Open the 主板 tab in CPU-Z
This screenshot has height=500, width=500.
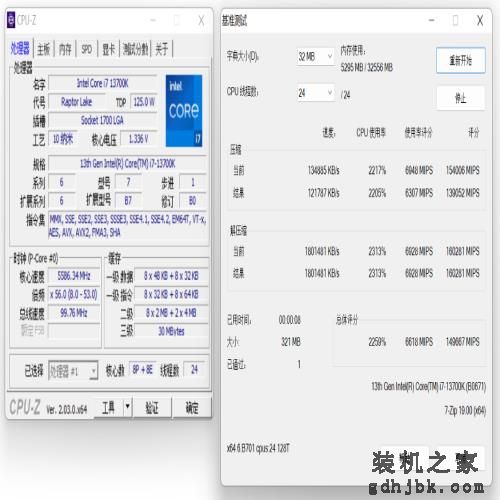[44, 49]
